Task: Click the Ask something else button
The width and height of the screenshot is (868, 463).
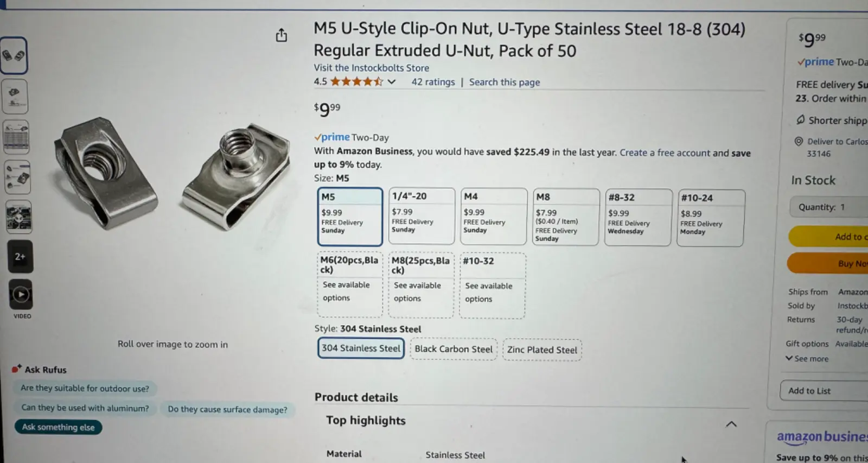Action: pyautogui.click(x=58, y=427)
